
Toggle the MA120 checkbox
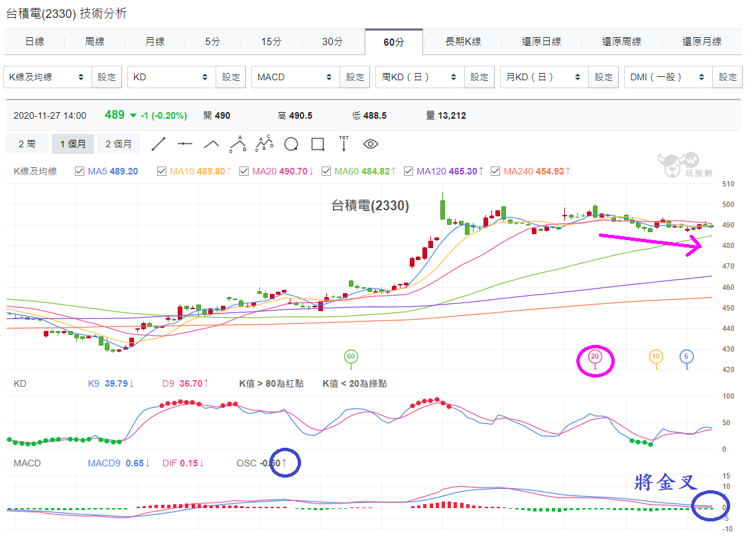coord(409,171)
